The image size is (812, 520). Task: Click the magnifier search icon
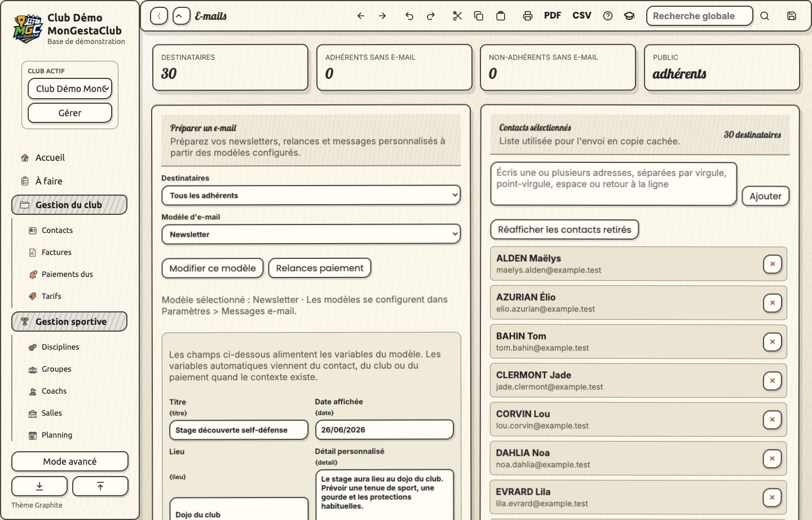click(x=765, y=16)
